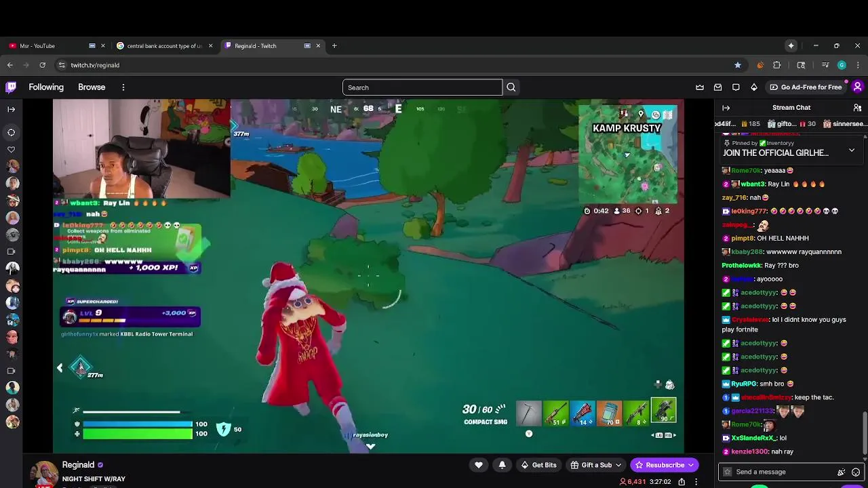Close the Msr - YouTube tab
Image resolution: width=868 pixels, height=488 pixels.
pos(103,45)
